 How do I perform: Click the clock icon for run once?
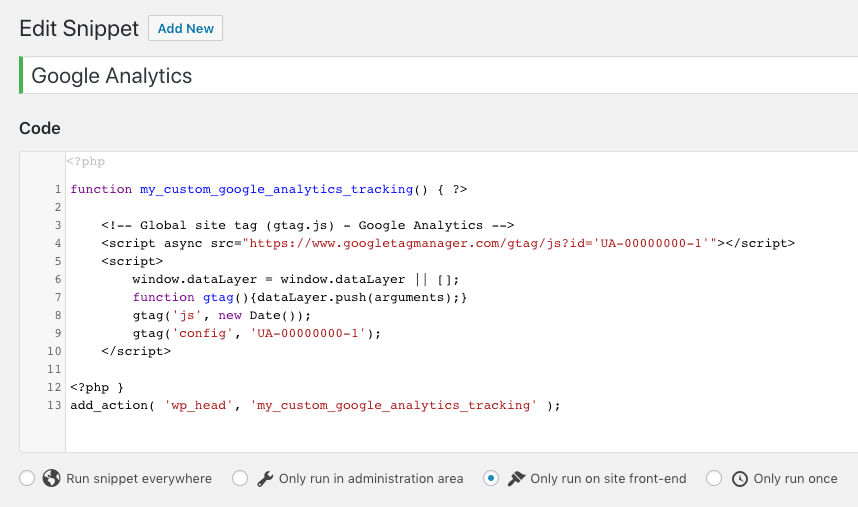click(740, 478)
